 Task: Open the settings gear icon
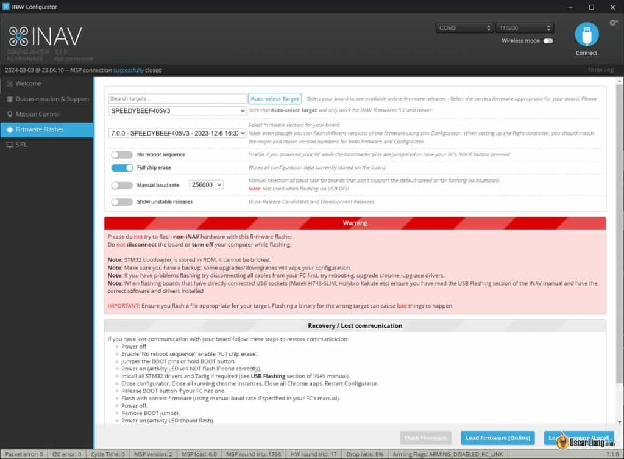[614, 23]
